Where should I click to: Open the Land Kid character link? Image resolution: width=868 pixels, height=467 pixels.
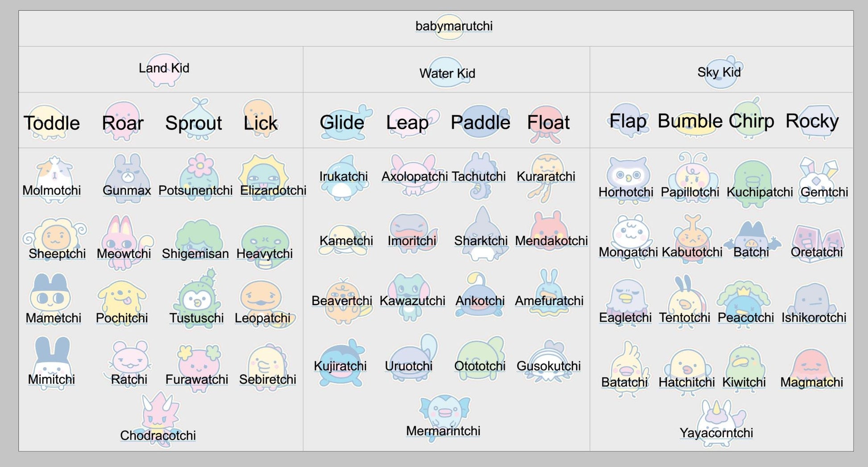[x=164, y=68]
